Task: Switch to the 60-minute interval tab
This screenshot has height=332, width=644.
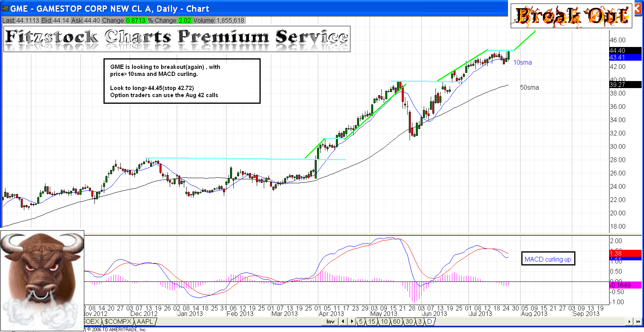Action: coord(397,321)
